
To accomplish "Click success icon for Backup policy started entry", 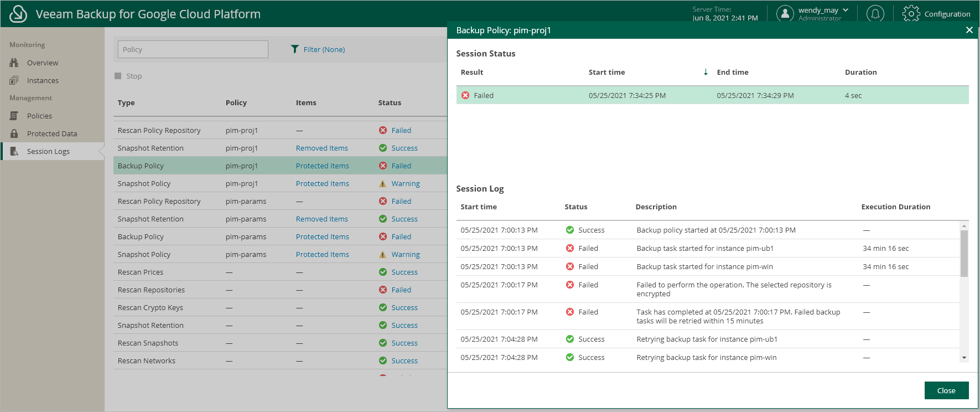I will click(570, 230).
